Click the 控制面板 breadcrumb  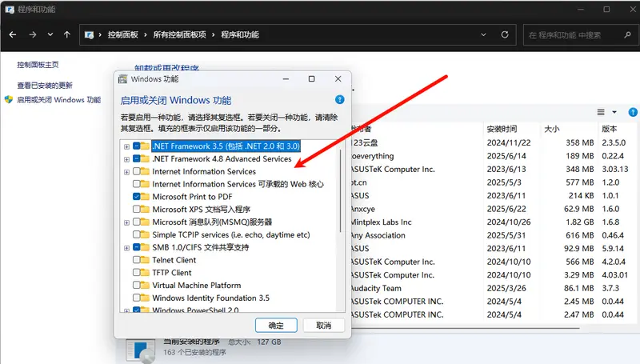click(123, 34)
